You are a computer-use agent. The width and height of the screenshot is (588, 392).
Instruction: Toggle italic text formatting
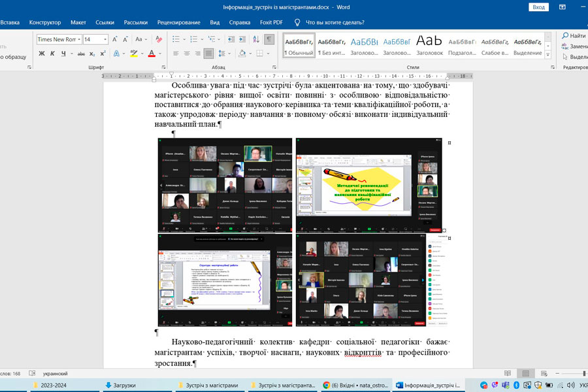[52, 54]
